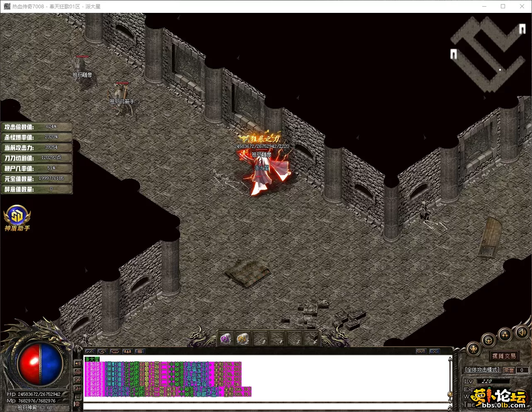Open the skills round button with three stars
Screen dimensions: 532x412
point(505,334)
